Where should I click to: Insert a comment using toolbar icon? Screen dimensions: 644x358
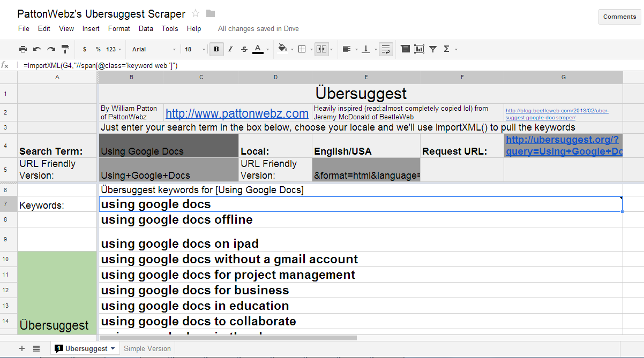point(406,49)
